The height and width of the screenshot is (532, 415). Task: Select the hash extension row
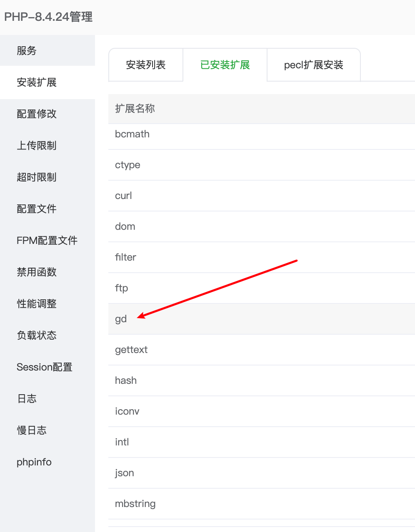262,380
